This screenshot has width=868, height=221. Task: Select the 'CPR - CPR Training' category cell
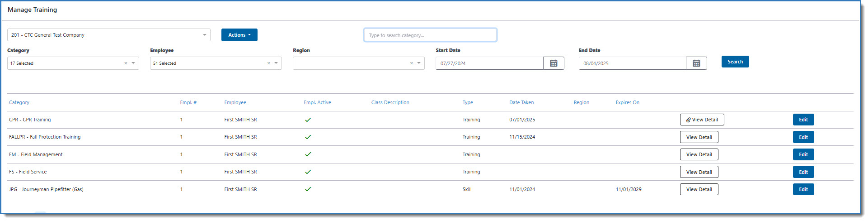30,120
